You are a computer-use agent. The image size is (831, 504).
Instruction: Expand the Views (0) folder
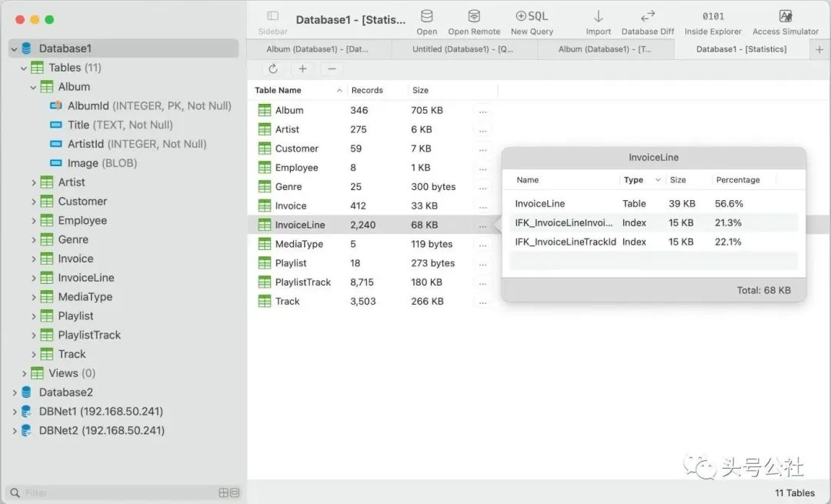coord(24,373)
